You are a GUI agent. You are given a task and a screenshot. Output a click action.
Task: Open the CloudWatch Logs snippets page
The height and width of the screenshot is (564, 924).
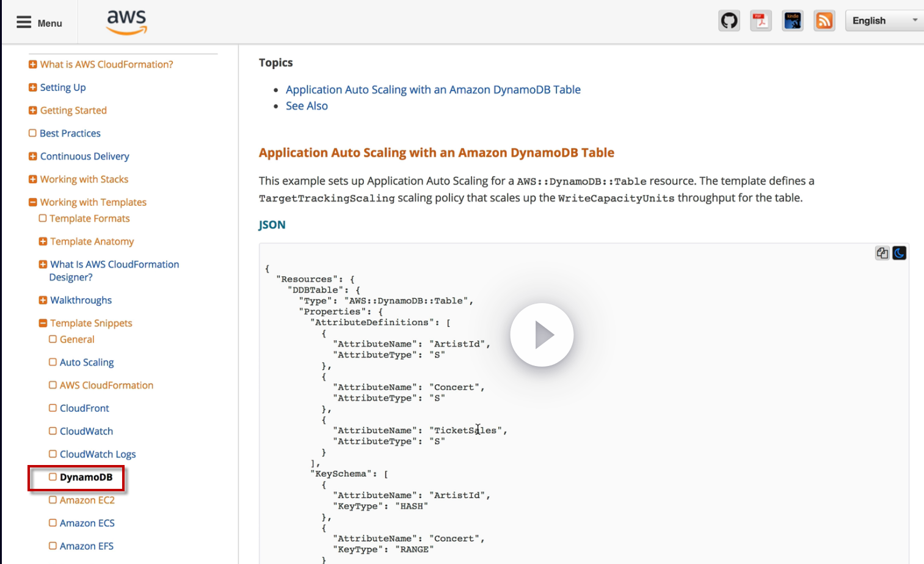(x=97, y=454)
